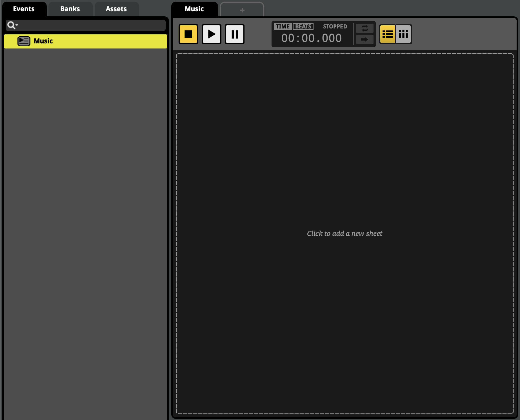520x420 pixels.
Task: Click the 00:00.000 timecode display
Action: [311, 38]
